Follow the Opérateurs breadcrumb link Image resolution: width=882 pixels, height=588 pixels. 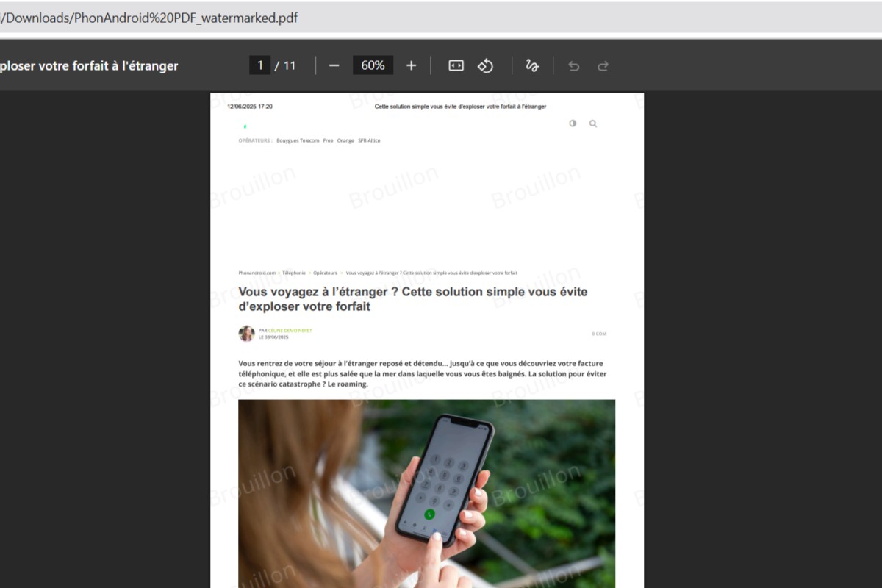325,273
